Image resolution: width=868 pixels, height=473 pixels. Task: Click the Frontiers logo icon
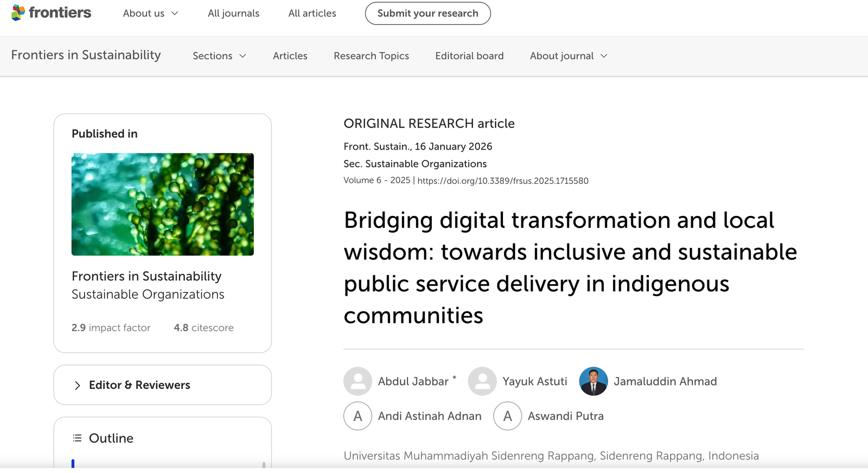pyautogui.click(x=18, y=12)
